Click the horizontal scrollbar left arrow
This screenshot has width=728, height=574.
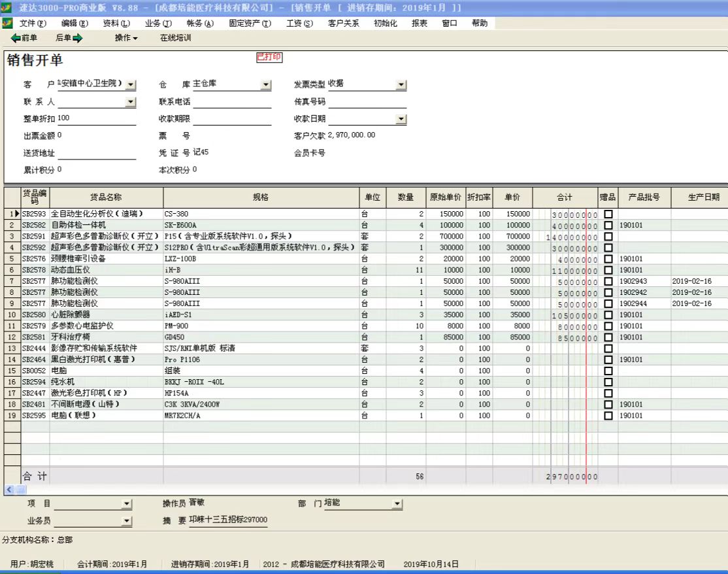tap(9, 490)
